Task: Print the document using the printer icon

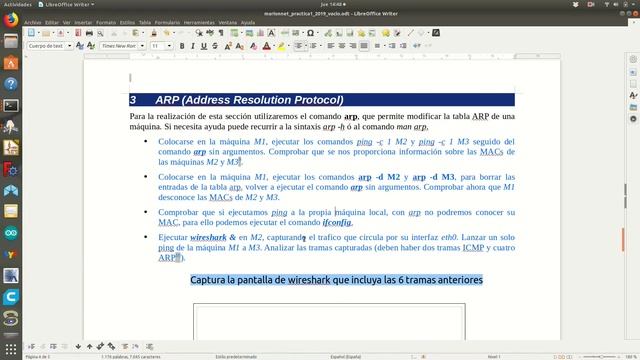Action: point(89,33)
